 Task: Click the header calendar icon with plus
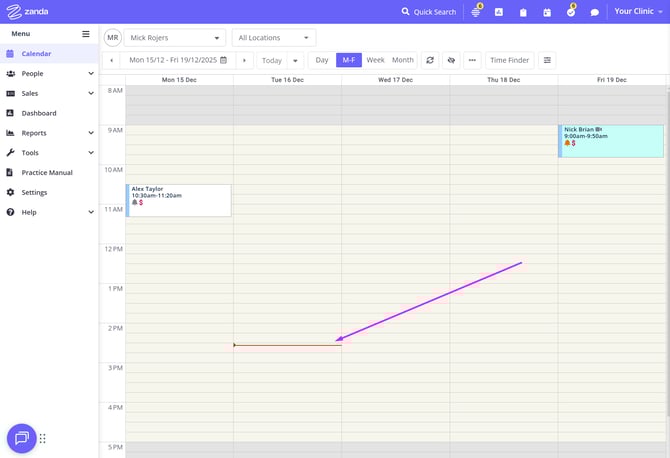547,12
